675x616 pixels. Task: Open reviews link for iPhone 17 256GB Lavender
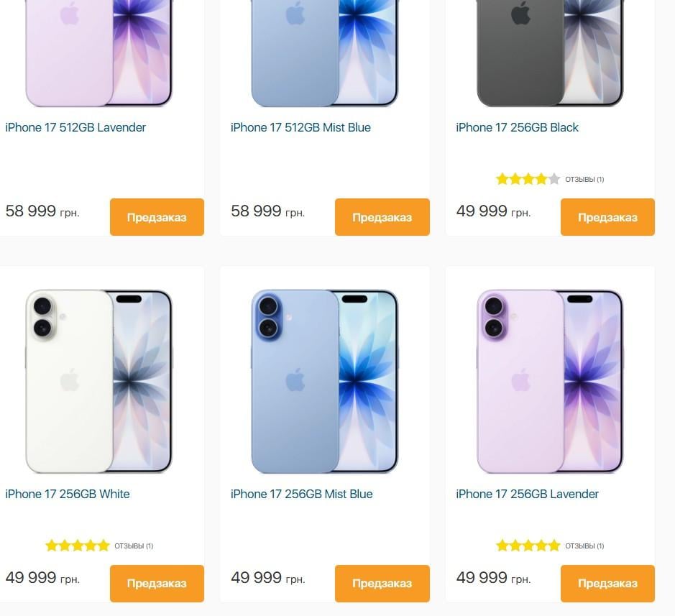coord(584,546)
